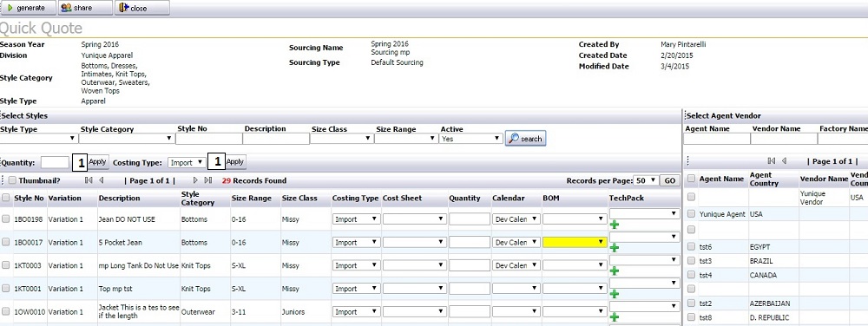Screen dimensions: 868x326
Task: Enable the Thumbnail? checkbox
Action: [12, 180]
